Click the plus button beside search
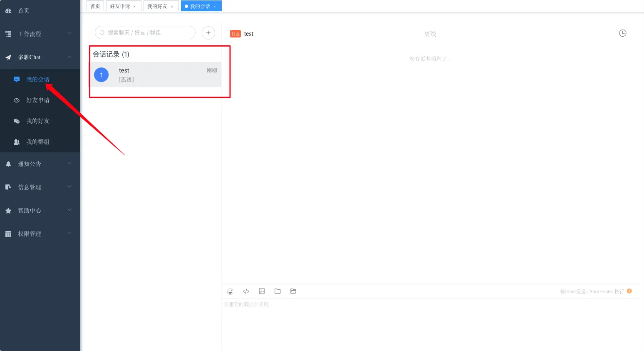Image resolution: width=644 pixels, height=351 pixels. coord(208,32)
